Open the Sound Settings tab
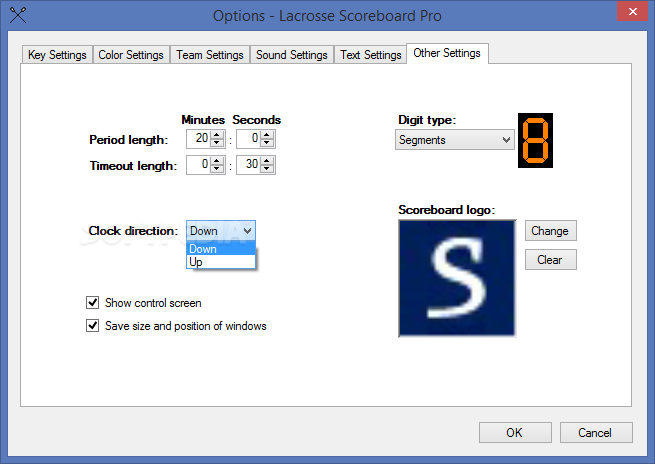 [292, 55]
